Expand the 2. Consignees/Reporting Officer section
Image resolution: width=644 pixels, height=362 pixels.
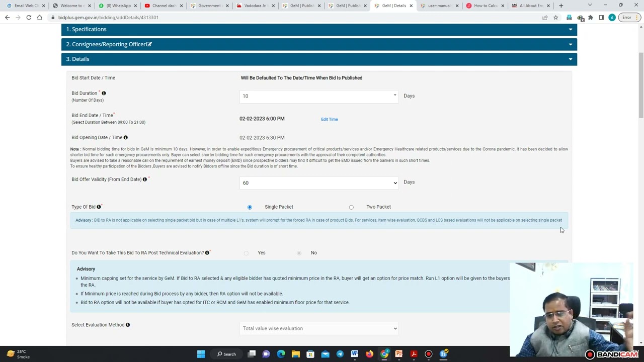pyautogui.click(x=319, y=44)
